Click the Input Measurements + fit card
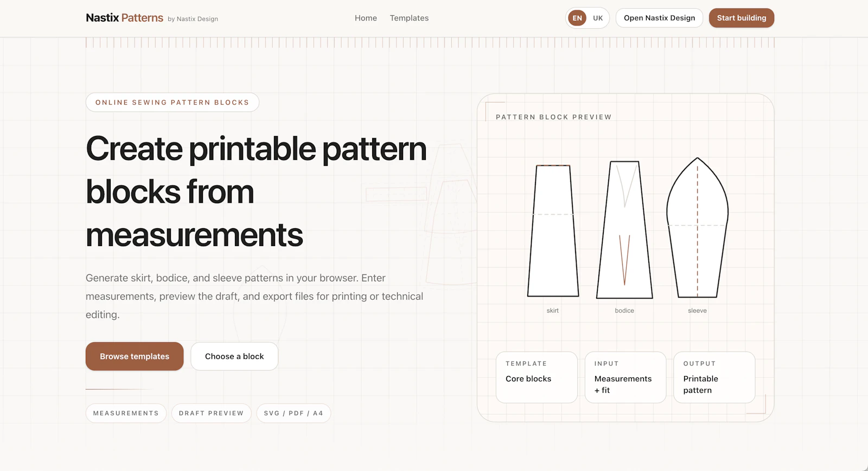The width and height of the screenshot is (868, 471). click(x=626, y=377)
